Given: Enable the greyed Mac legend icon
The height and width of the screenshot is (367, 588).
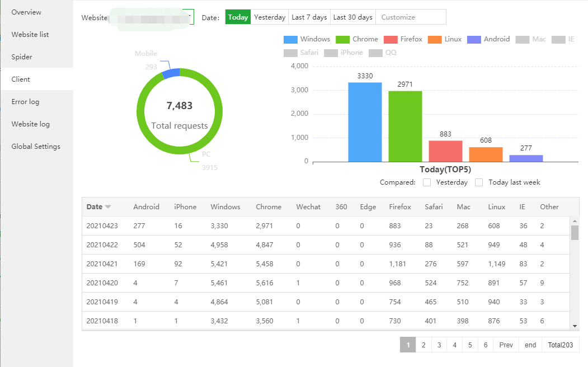Looking at the screenshot, I should click(523, 40).
